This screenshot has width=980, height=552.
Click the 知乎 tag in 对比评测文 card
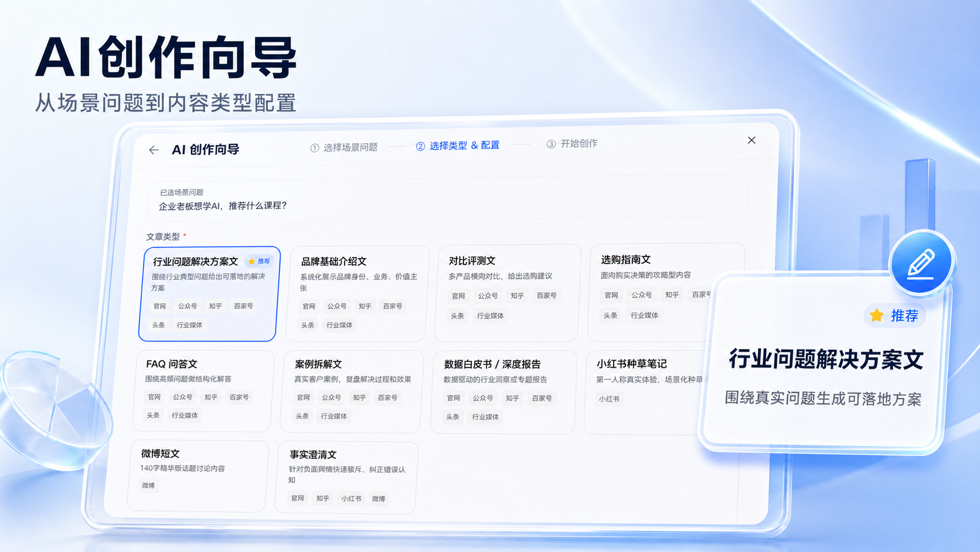(x=517, y=296)
